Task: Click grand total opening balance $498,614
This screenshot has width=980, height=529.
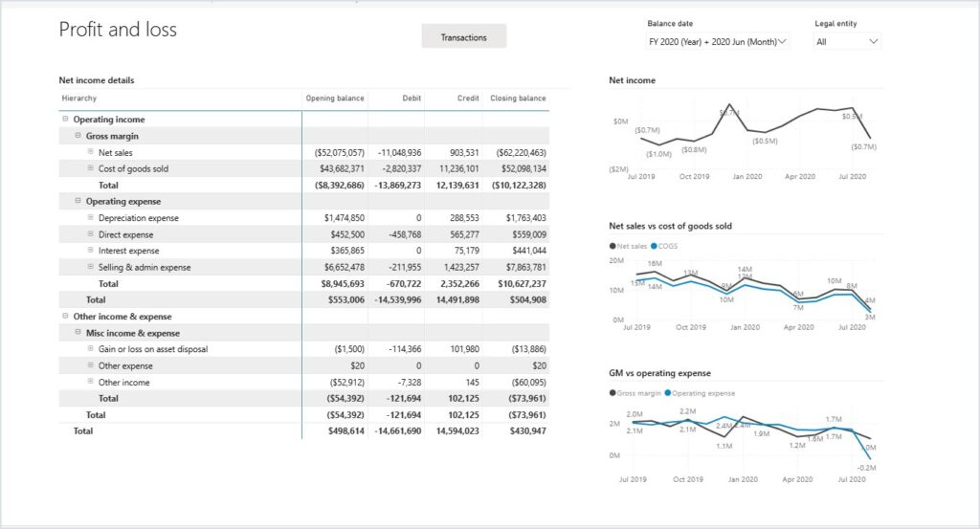Action: pyautogui.click(x=345, y=430)
